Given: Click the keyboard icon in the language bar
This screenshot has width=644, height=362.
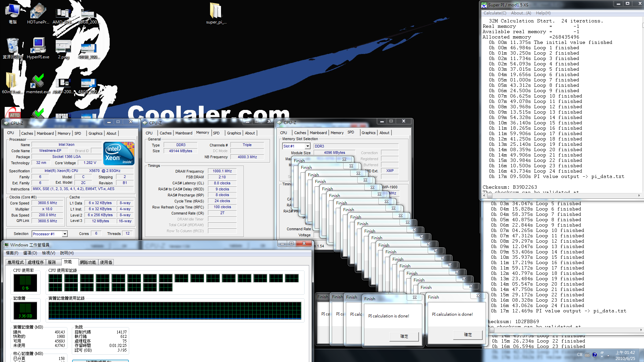Looking at the screenshot, I should (587, 355).
